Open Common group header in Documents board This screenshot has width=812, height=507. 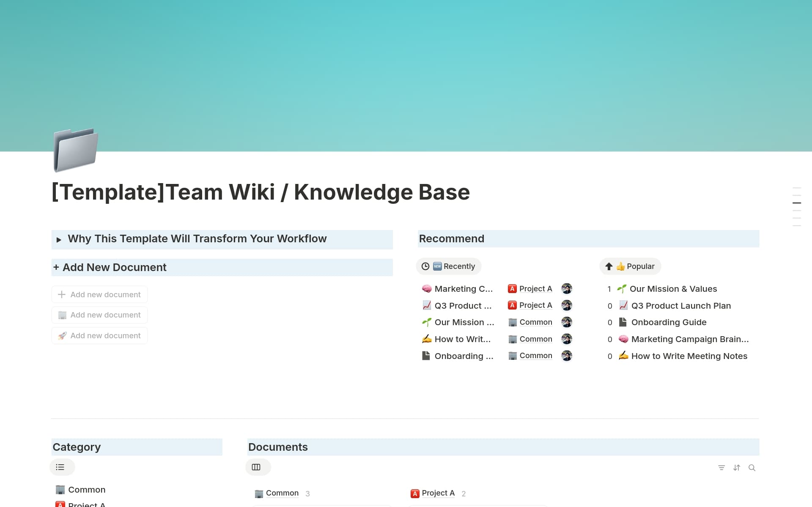coord(282,493)
